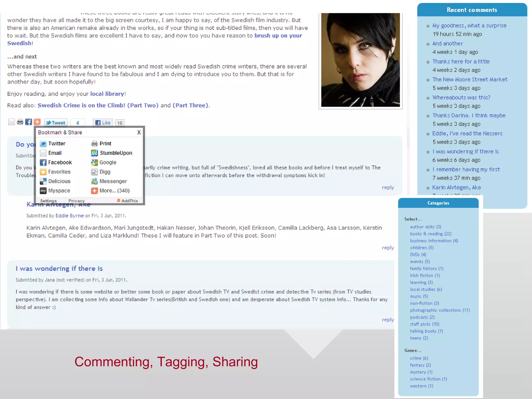
Task: Open 'Swedish Crime is on the Climb! (Part Two)'
Action: 98,105
